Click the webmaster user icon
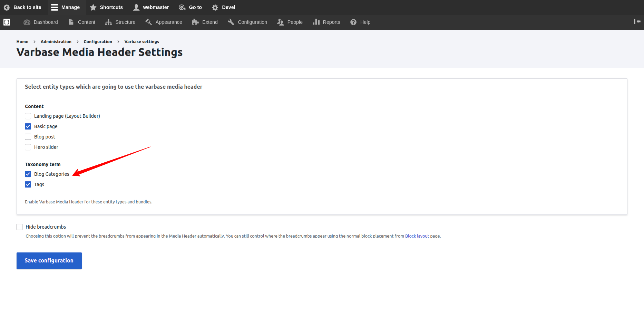644x326 pixels. [137, 7]
